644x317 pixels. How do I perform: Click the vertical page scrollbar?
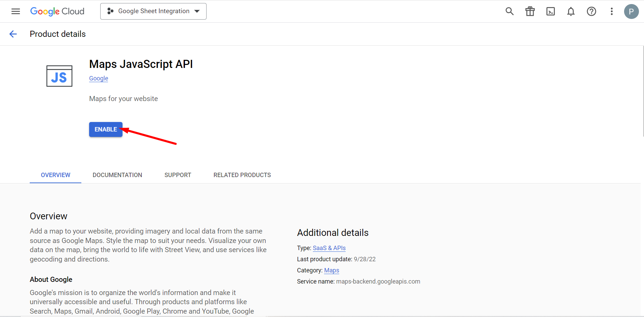click(643, 91)
